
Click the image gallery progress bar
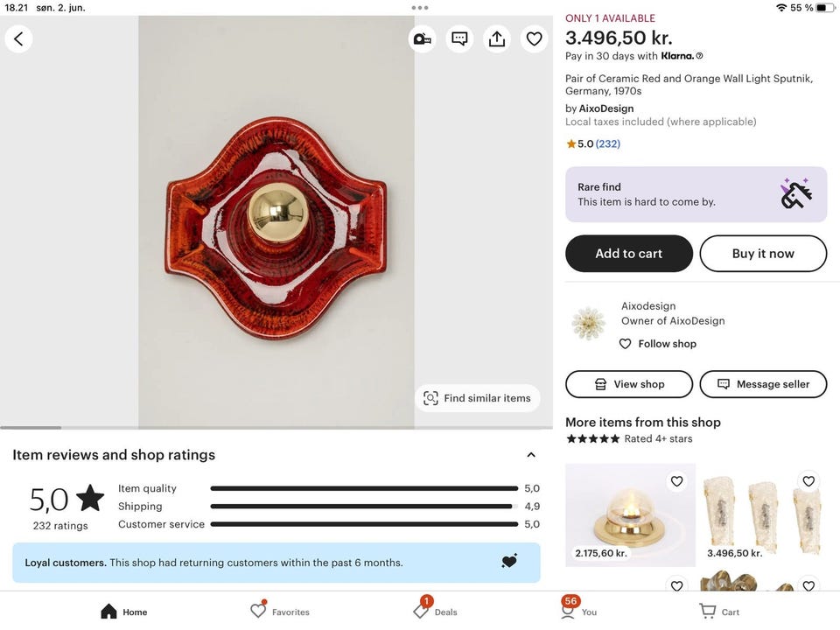click(207, 428)
